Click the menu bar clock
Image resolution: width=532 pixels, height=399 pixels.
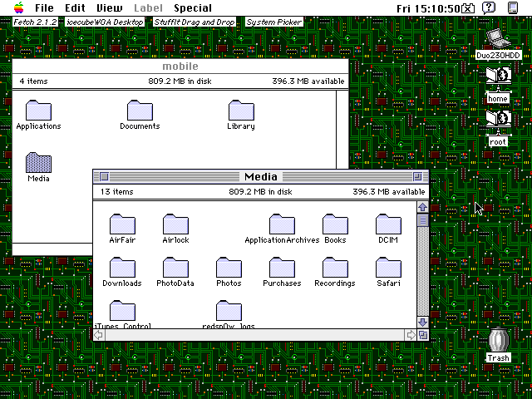click(x=428, y=8)
